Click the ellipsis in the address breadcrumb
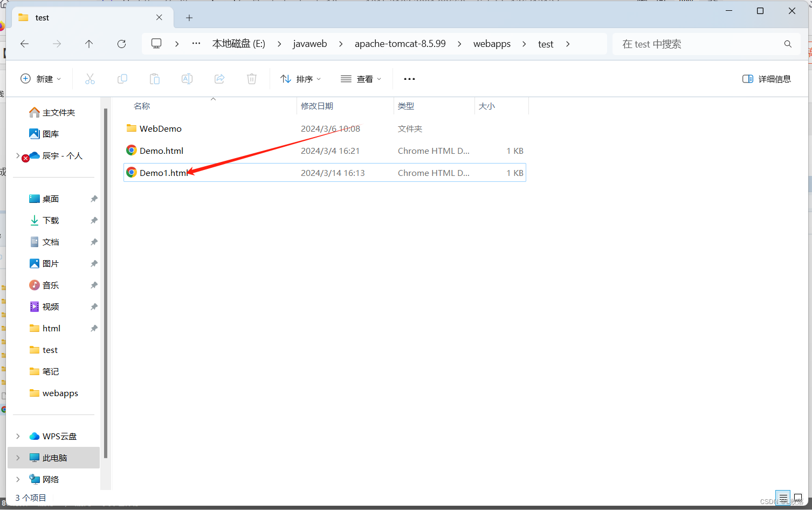The image size is (812, 510). [x=196, y=44]
